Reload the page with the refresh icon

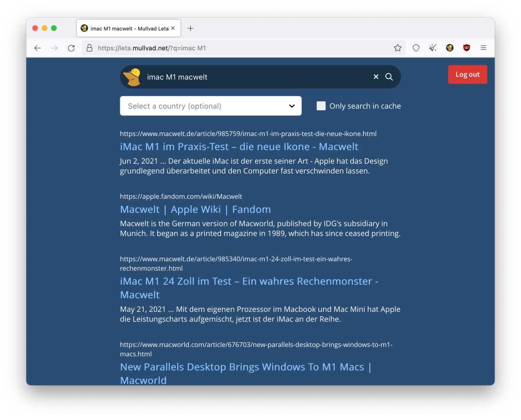coord(71,48)
